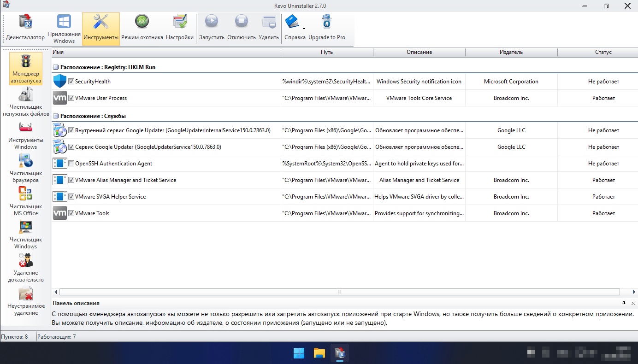Click the Отключить toolbar button
This screenshot has width=638, height=364.
click(242, 29)
